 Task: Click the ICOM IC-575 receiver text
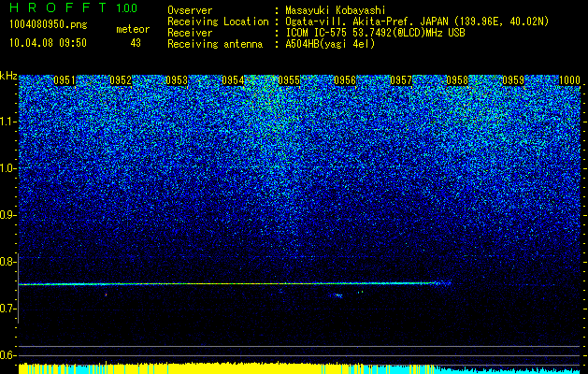(375, 33)
